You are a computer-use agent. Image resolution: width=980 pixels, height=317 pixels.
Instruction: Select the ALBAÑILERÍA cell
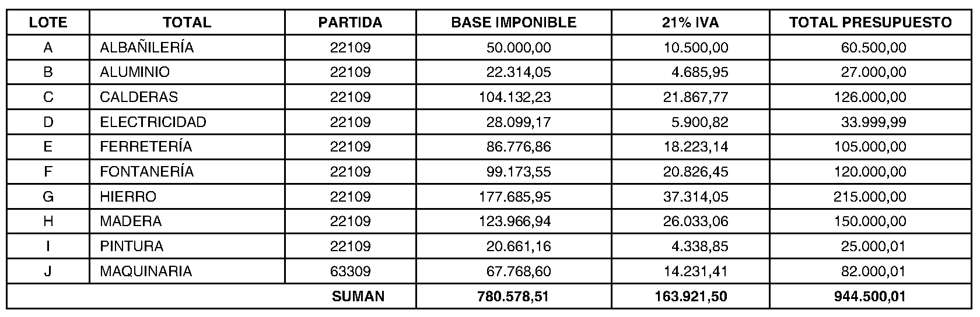(146, 47)
